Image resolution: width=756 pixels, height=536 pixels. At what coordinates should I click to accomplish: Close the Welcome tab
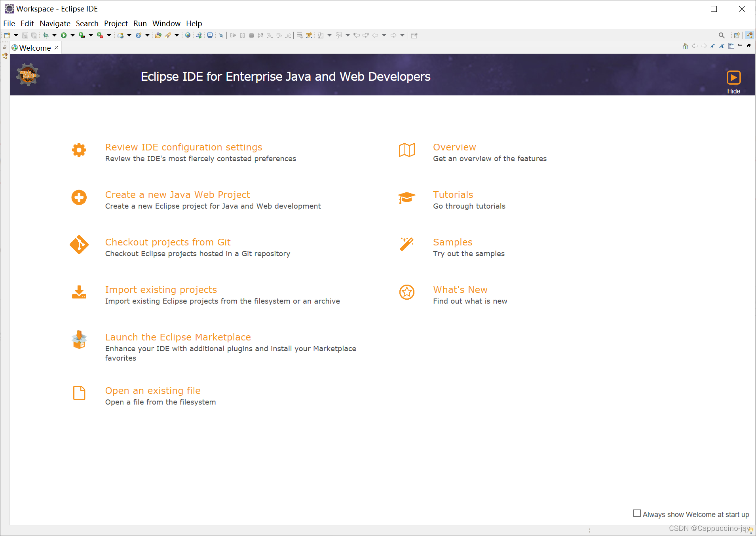(x=57, y=48)
